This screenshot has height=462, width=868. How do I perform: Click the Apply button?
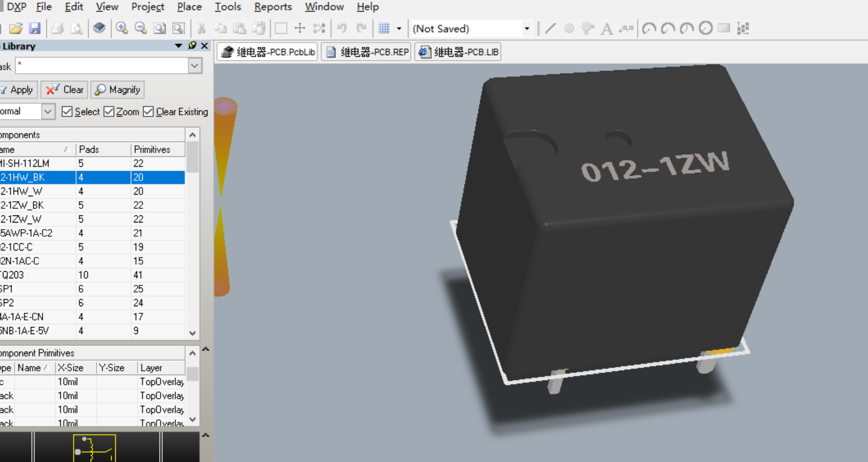(x=17, y=90)
